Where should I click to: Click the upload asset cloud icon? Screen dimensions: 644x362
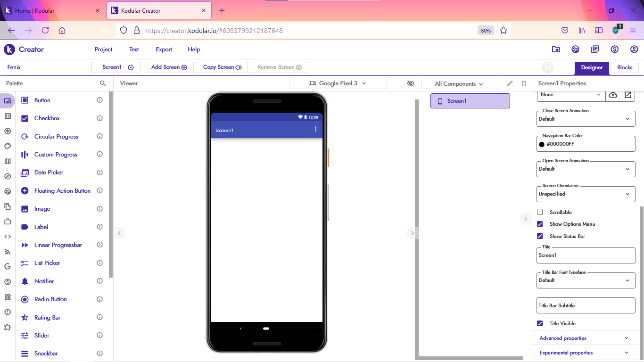pyautogui.click(x=613, y=95)
